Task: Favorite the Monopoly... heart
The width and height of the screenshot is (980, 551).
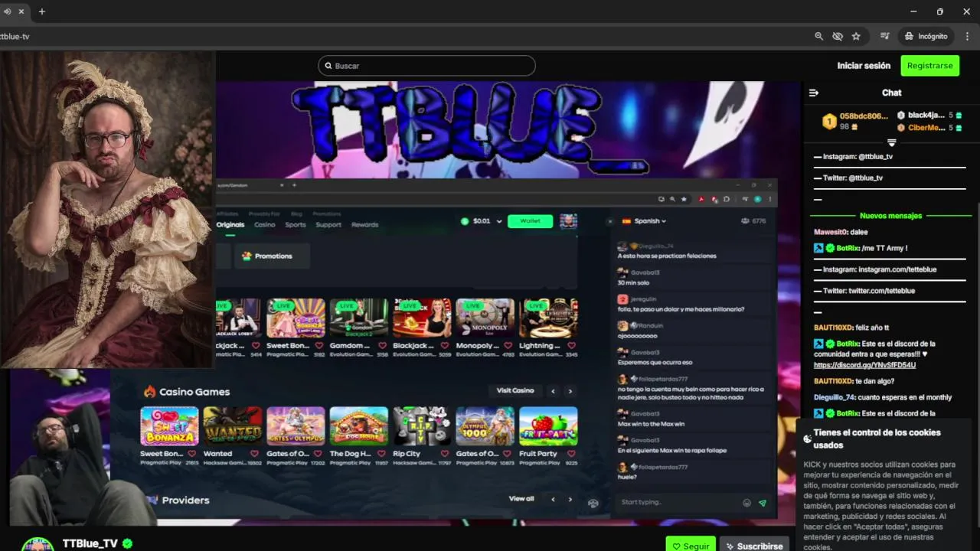Action: coord(508,346)
